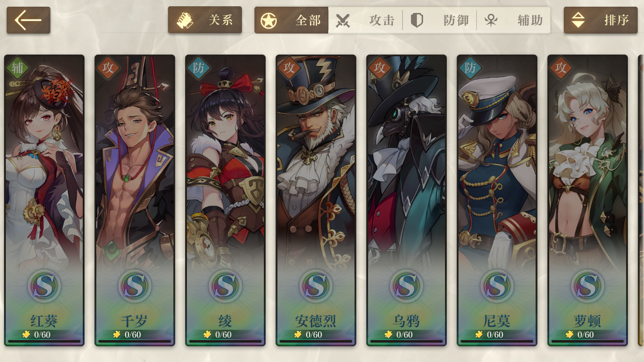Click the S rank badge on 红葵
The width and height of the screenshot is (644, 362).
[44, 285]
